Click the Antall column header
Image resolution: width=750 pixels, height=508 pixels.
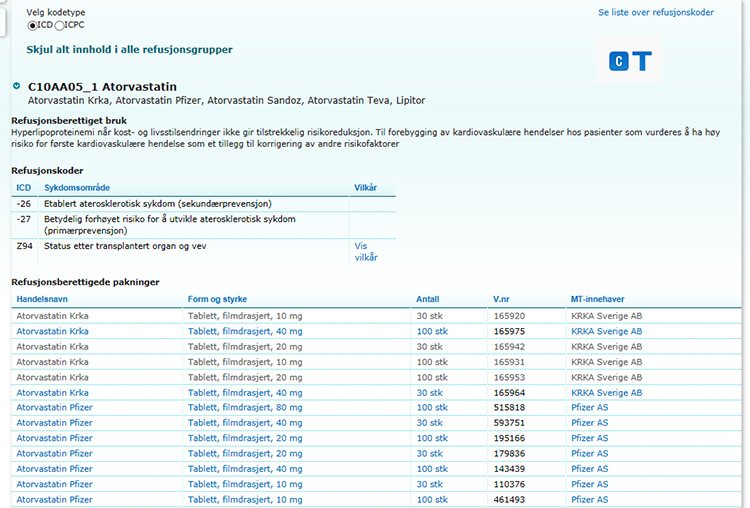[x=427, y=299]
